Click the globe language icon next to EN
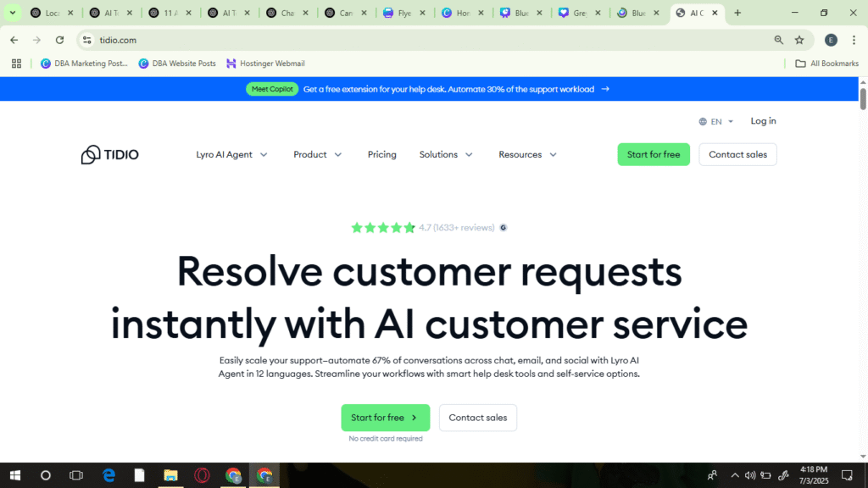Screen dimensions: 868x488 (x=703, y=121)
